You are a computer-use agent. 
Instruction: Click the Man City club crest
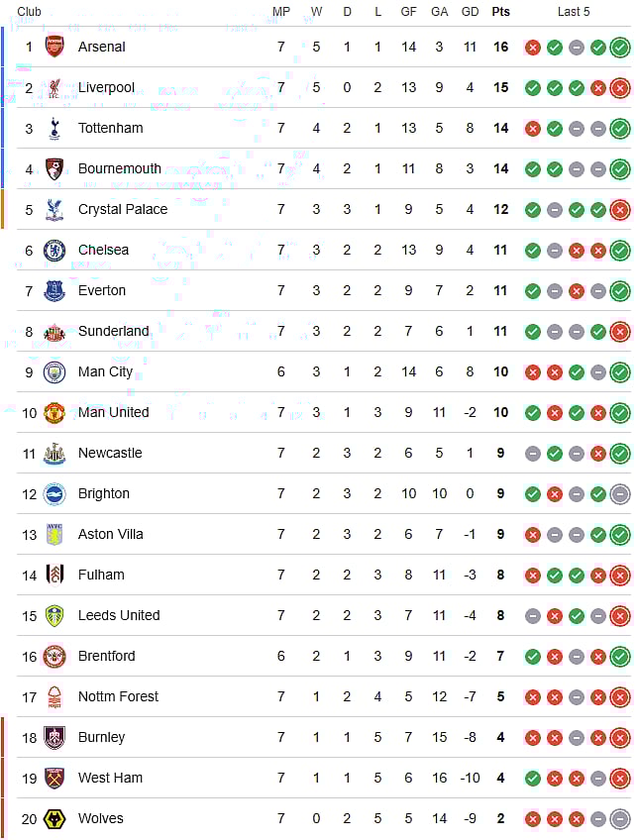pos(54,371)
